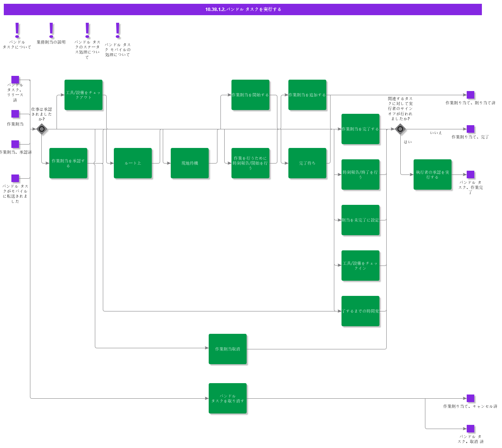Open the バンドル タスク モバイルの処理について note icon
The height and width of the screenshot is (448, 502).
click(x=118, y=30)
